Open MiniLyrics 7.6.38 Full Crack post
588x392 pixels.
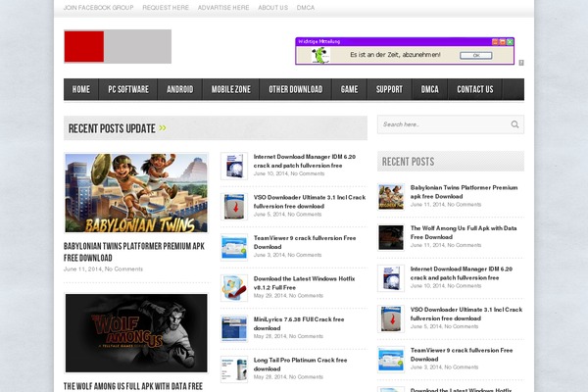pyautogui.click(x=299, y=323)
